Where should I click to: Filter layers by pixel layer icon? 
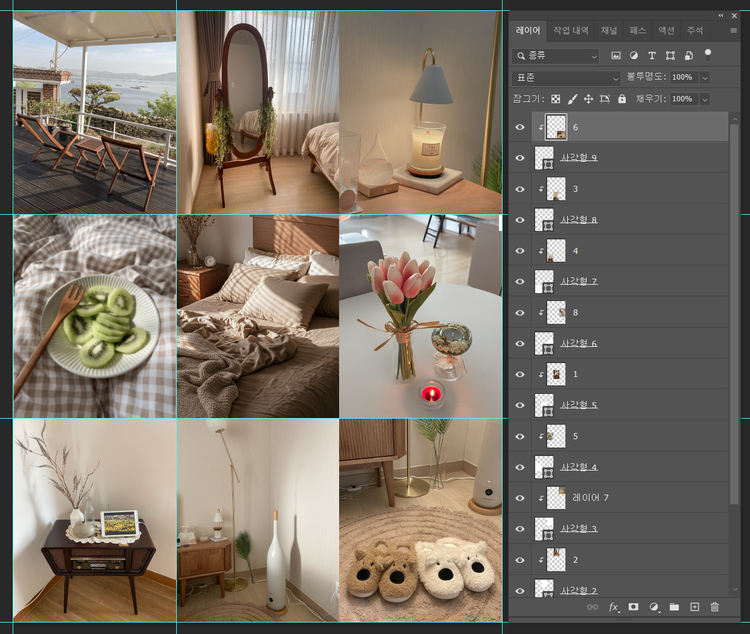click(616, 56)
